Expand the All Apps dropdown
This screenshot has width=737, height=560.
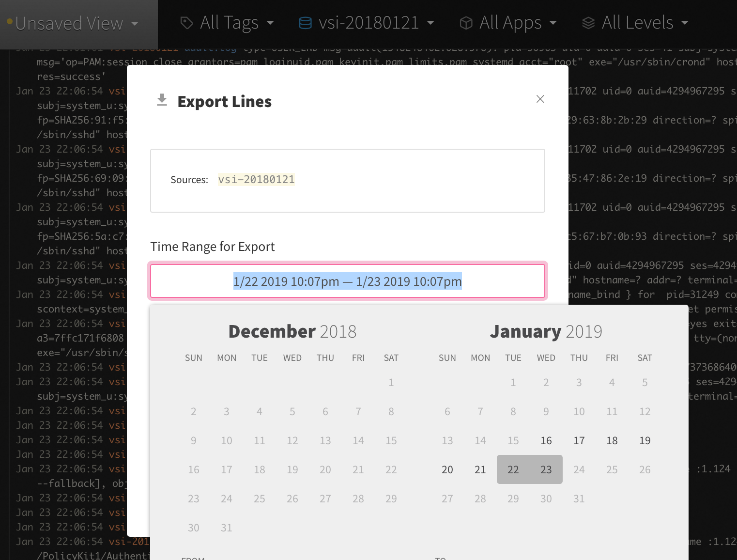[x=508, y=22]
